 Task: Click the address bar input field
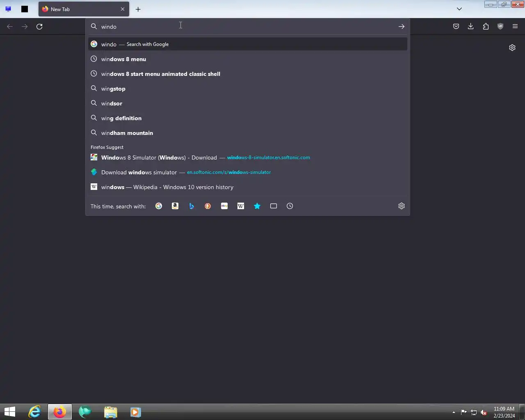[248, 27]
